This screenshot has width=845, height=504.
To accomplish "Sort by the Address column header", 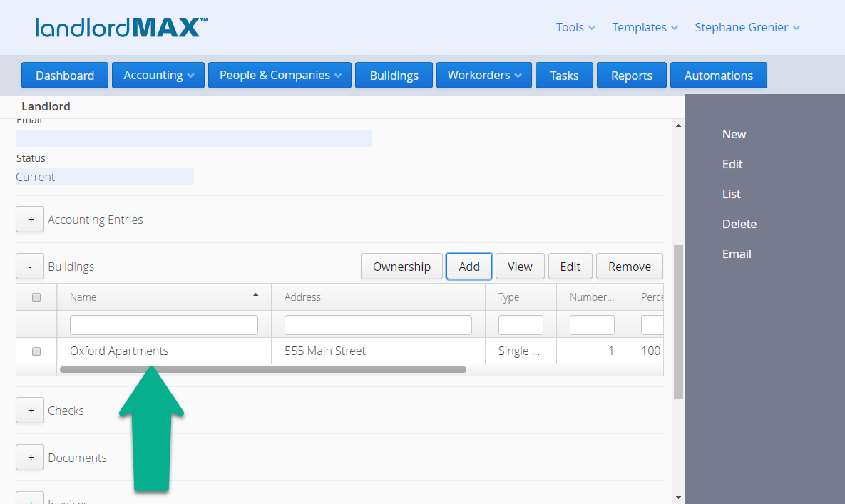I will pos(379,297).
